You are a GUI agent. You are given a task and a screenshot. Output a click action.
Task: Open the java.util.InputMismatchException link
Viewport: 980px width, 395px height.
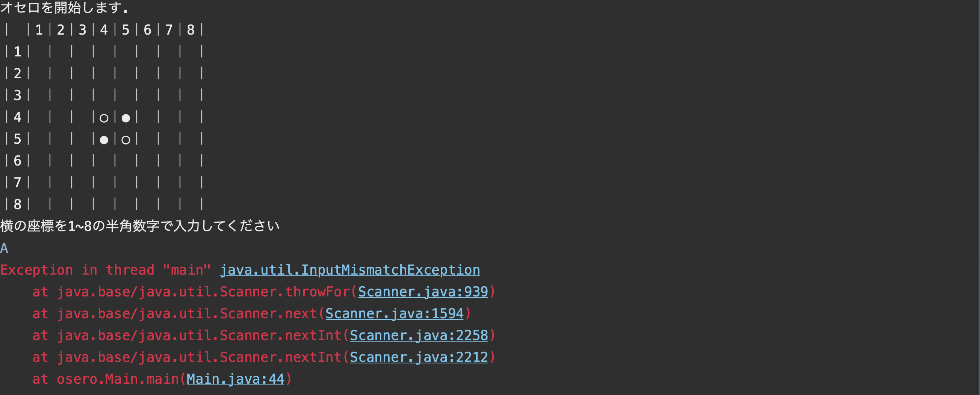point(349,270)
